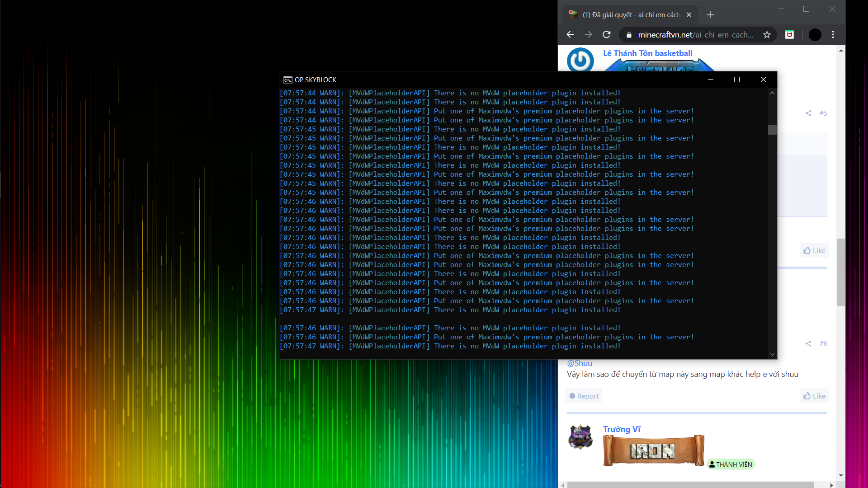This screenshot has height=488, width=868.
Task: Click the browser back arrow
Action: 570,35
